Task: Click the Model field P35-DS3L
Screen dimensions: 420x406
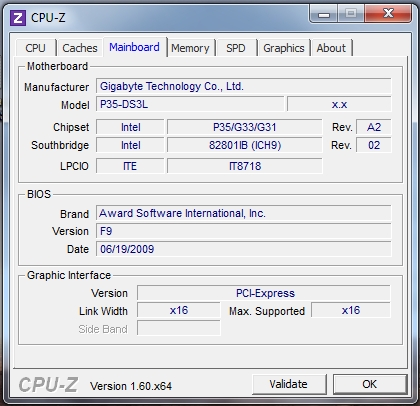Action: tap(190, 104)
